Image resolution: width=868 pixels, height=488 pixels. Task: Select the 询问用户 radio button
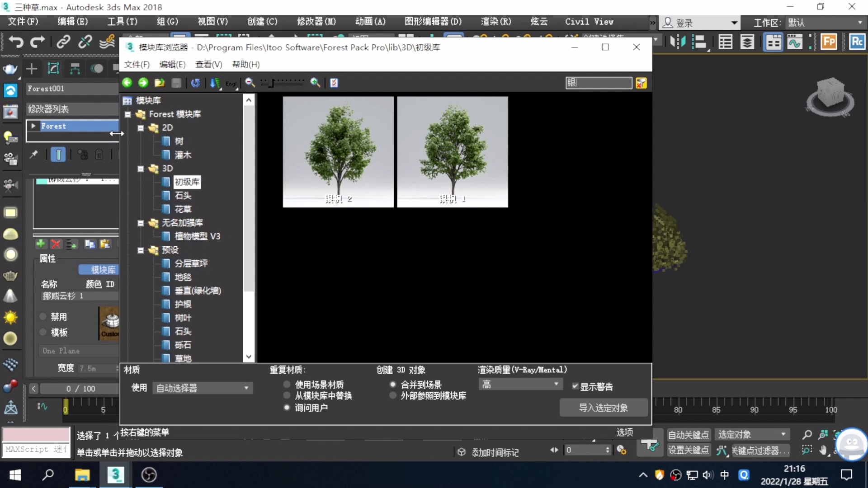pos(286,407)
